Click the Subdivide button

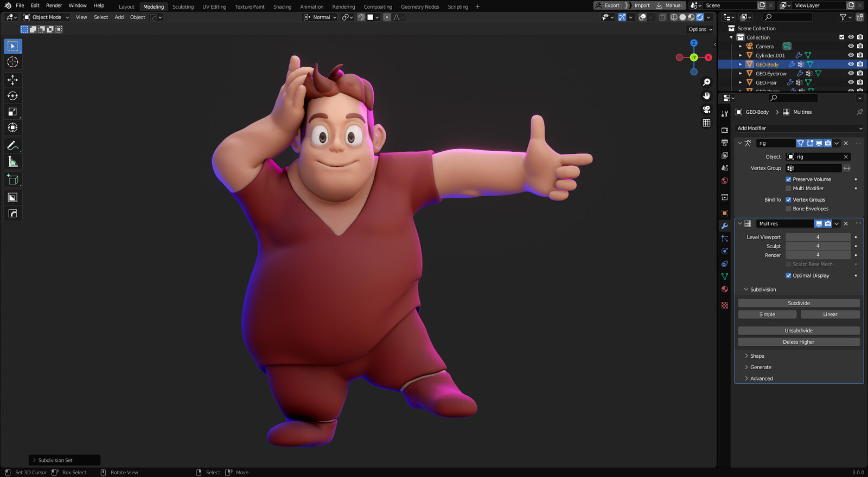[799, 303]
